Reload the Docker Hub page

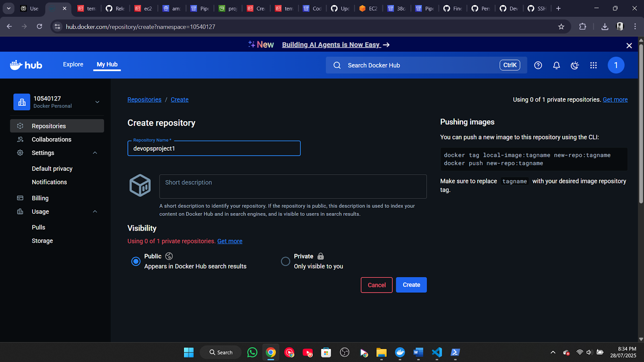(39, 27)
